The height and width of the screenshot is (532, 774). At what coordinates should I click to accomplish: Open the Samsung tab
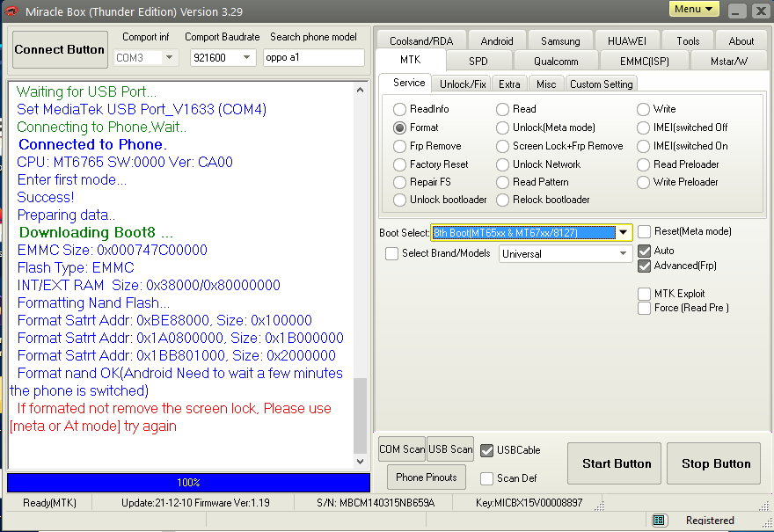(559, 41)
